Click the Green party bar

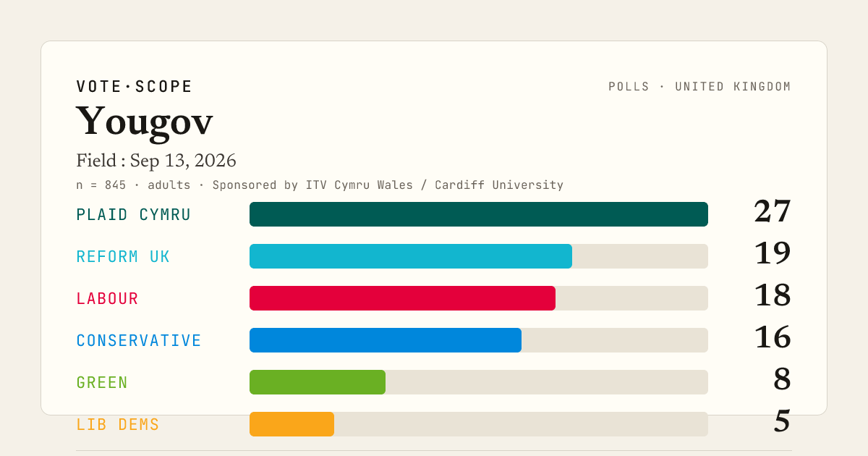click(x=318, y=382)
